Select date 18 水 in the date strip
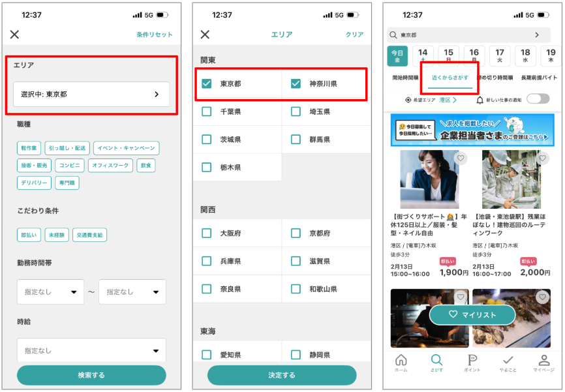Viewport: 565px width, 392px height. click(525, 56)
